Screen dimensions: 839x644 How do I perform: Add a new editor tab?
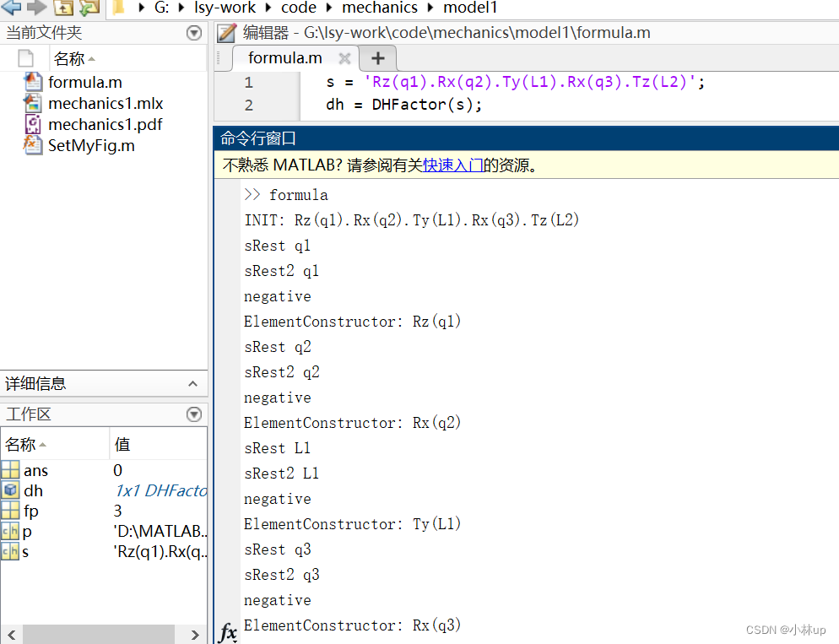tap(378, 57)
